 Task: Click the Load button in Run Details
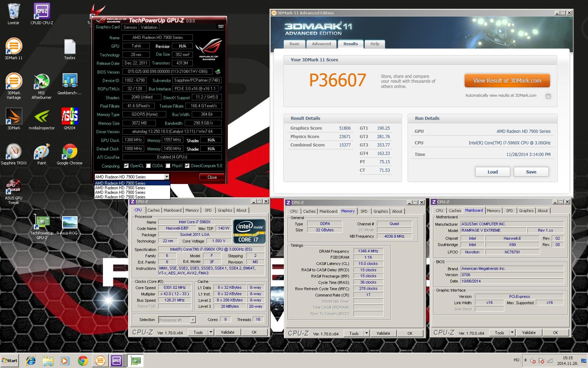[492, 172]
